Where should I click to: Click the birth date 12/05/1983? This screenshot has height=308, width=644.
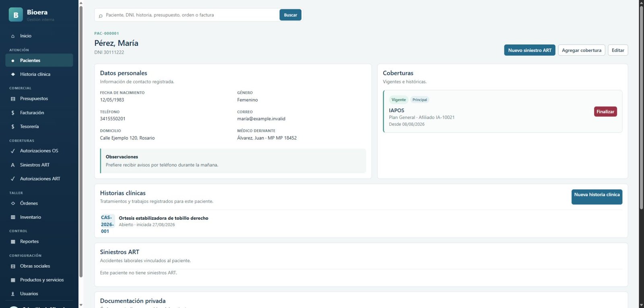(x=112, y=100)
